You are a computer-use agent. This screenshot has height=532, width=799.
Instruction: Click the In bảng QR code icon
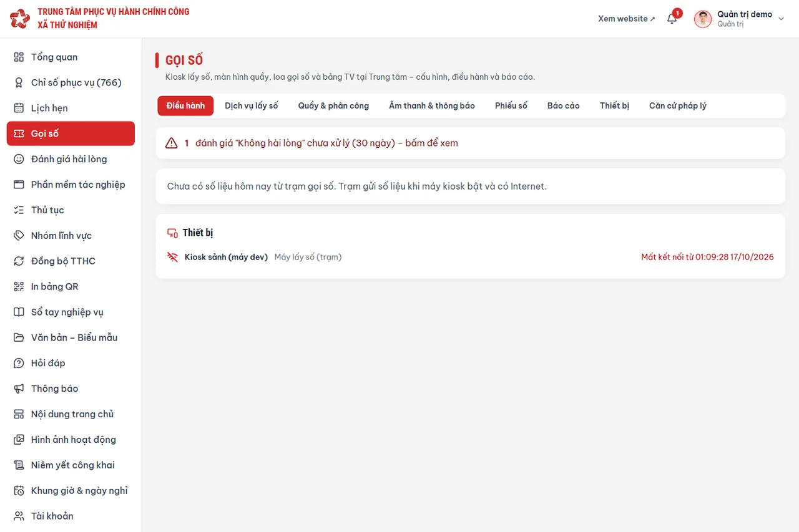coord(19,287)
